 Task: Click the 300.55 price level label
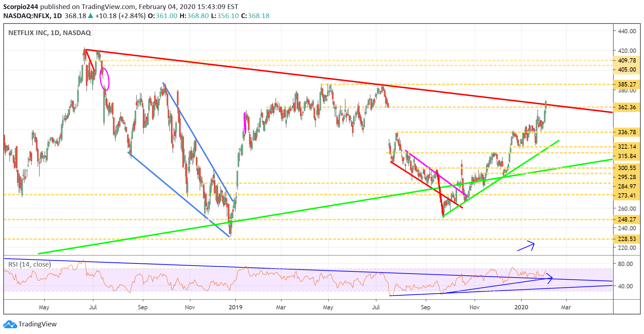pos(627,168)
